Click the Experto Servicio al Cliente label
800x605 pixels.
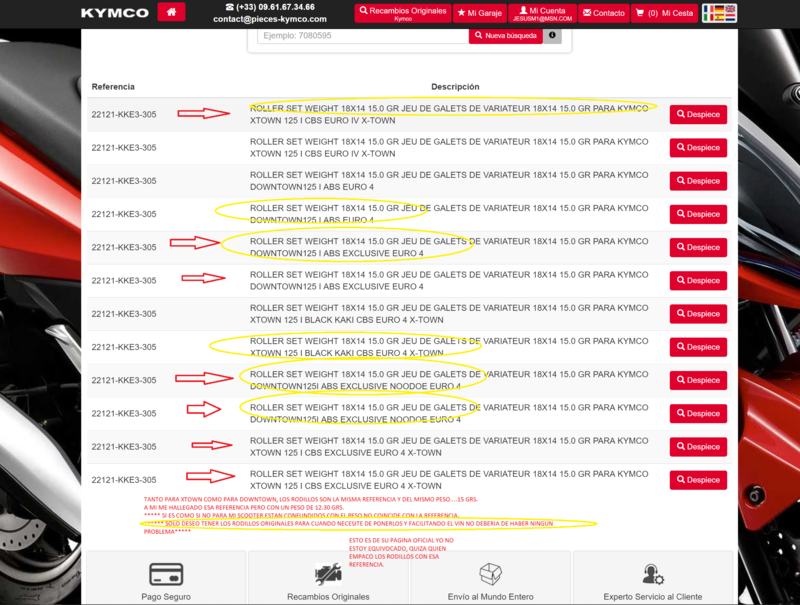coord(653,597)
